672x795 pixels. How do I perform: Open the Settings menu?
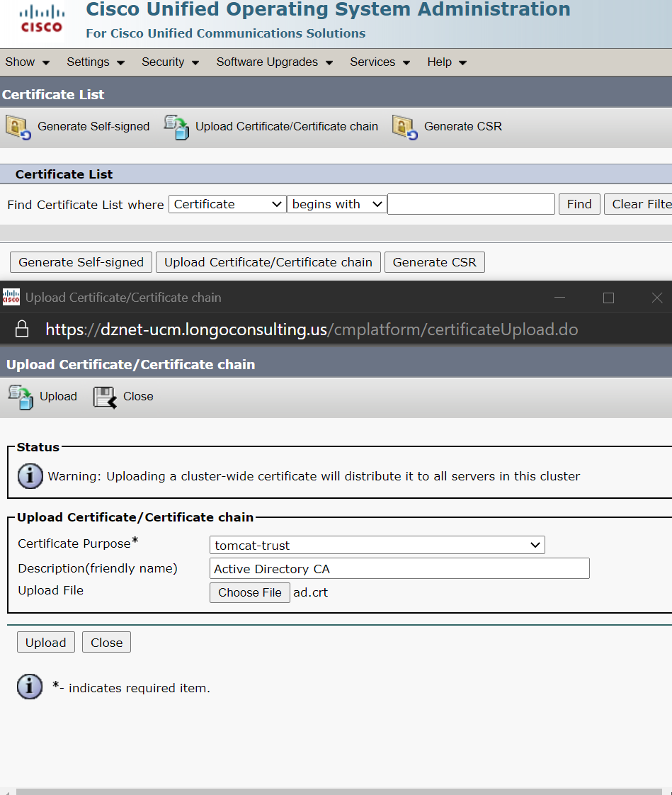coord(96,62)
